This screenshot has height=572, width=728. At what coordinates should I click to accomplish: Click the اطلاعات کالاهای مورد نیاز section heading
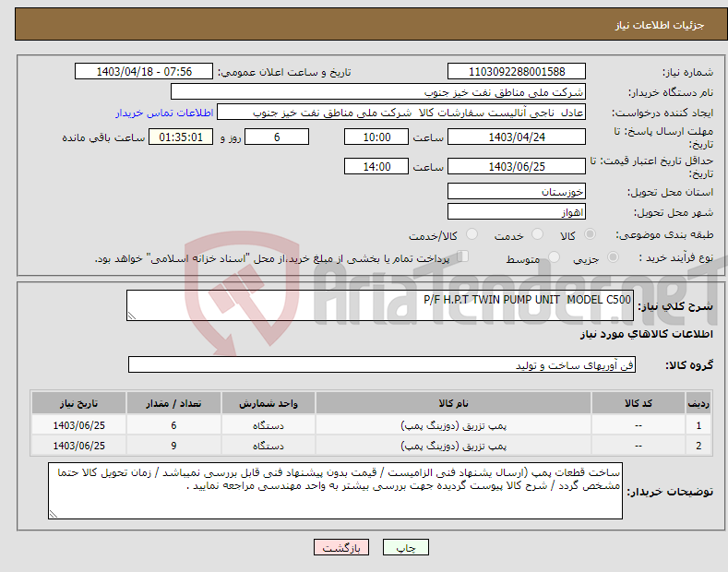646,334
